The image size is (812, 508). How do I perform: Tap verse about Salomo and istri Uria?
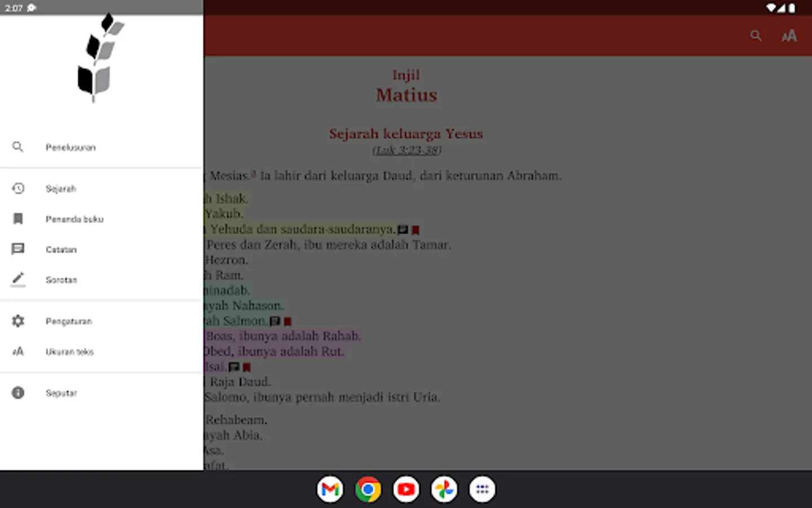tap(322, 397)
